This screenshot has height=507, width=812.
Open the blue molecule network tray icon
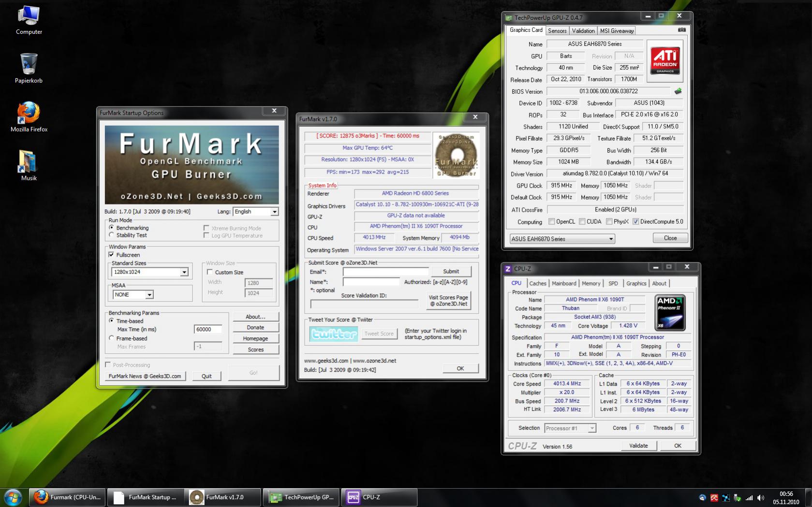[726, 497]
